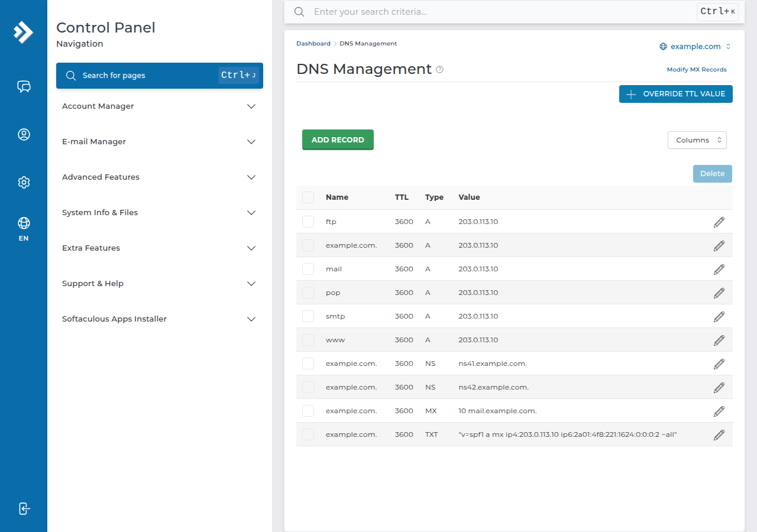Viewport: 757px width, 532px height.
Task: Check the www record checkbox
Action: pos(308,340)
